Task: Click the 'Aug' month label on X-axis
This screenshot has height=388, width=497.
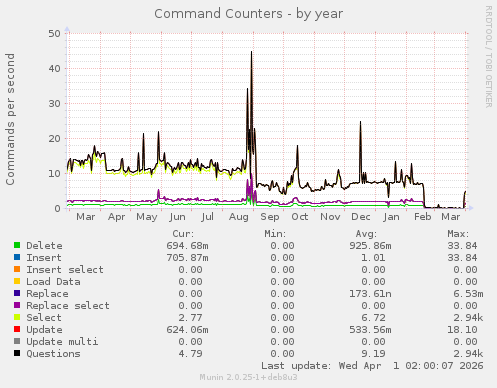Action: (x=239, y=217)
